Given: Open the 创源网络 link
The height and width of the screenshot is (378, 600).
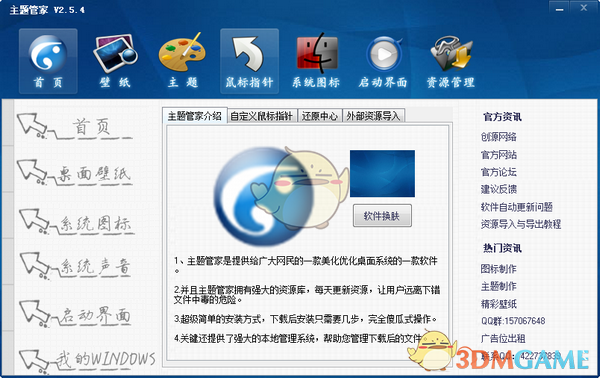Looking at the screenshot, I should pos(499,137).
